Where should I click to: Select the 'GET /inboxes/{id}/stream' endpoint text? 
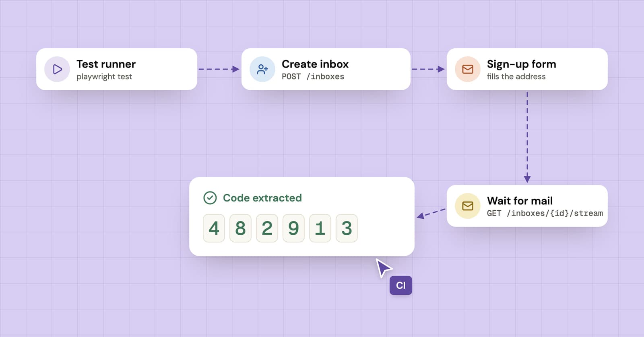point(545,213)
